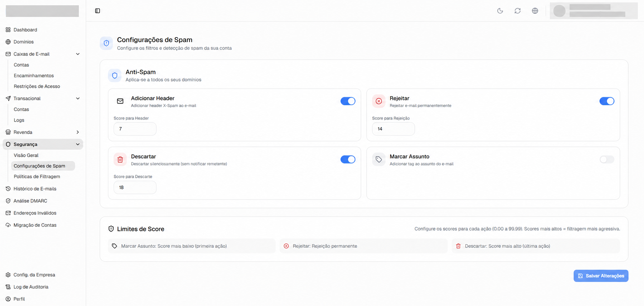Open Histórico de E-mails page

[35, 189]
